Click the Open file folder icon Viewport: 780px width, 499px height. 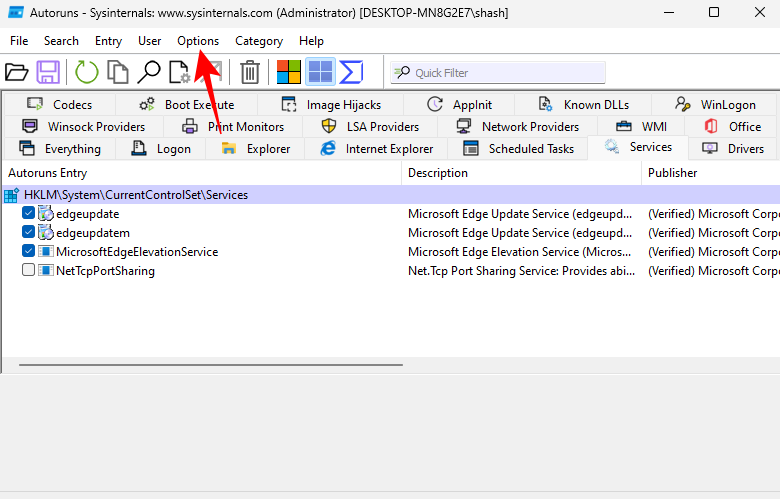(x=16, y=72)
